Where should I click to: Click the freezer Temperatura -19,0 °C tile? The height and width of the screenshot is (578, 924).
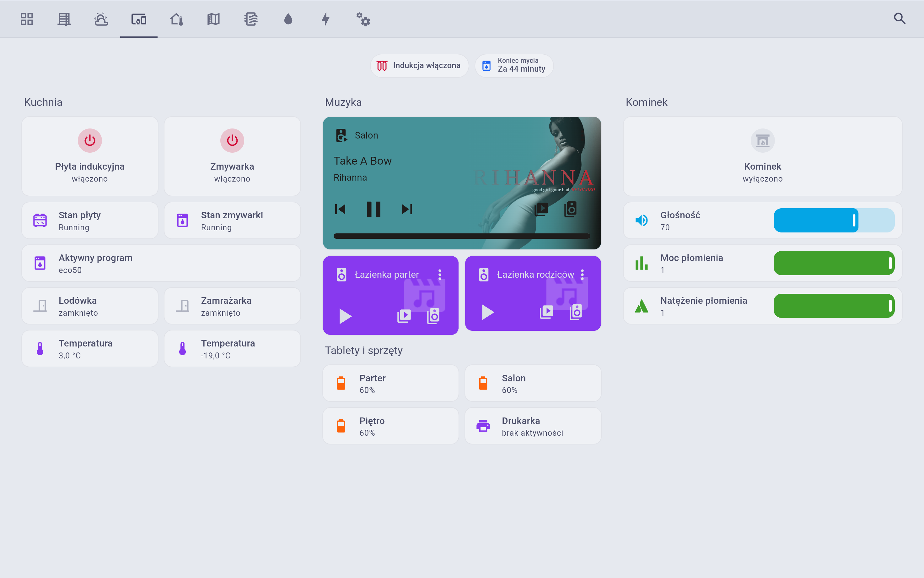click(x=232, y=349)
